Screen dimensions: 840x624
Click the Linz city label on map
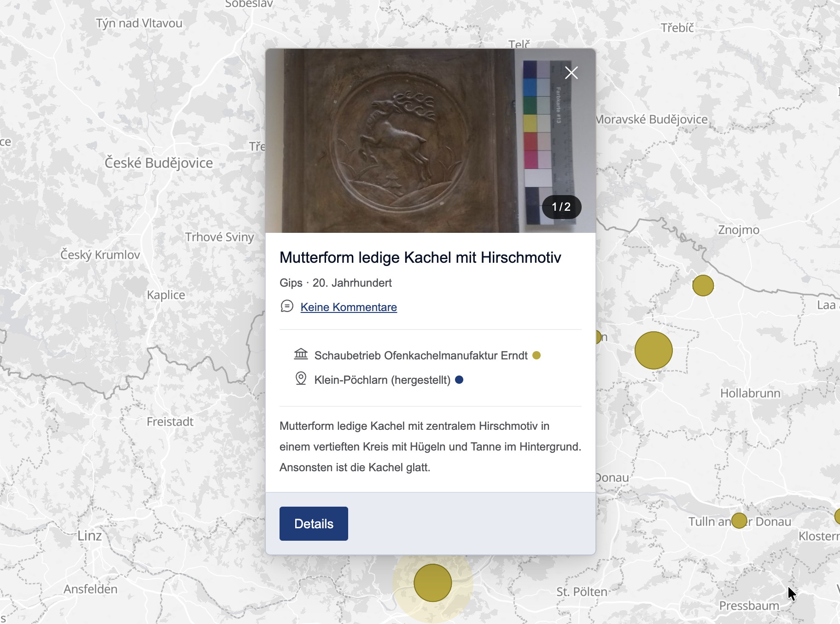tap(89, 536)
